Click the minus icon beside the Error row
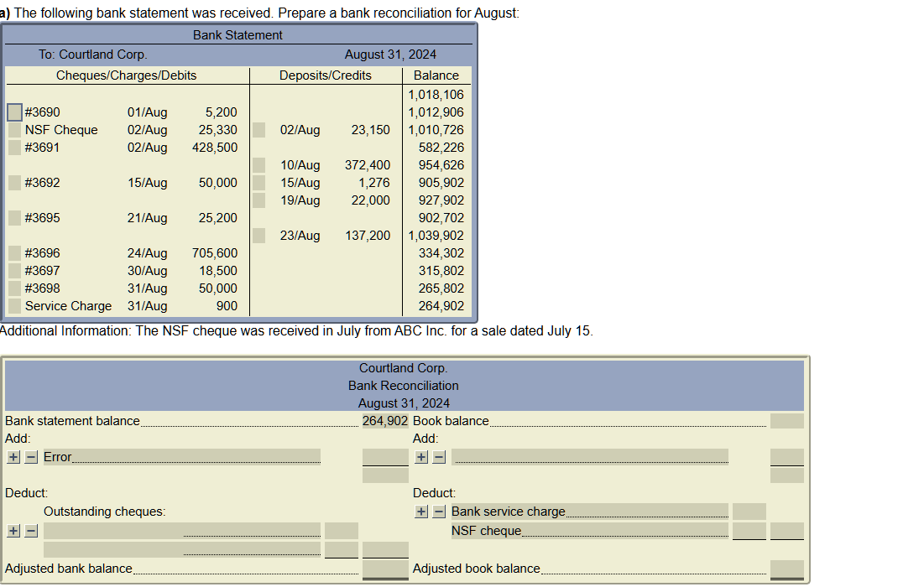Image resolution: width=924 pixels, height=587 pixels. point(29,456)
